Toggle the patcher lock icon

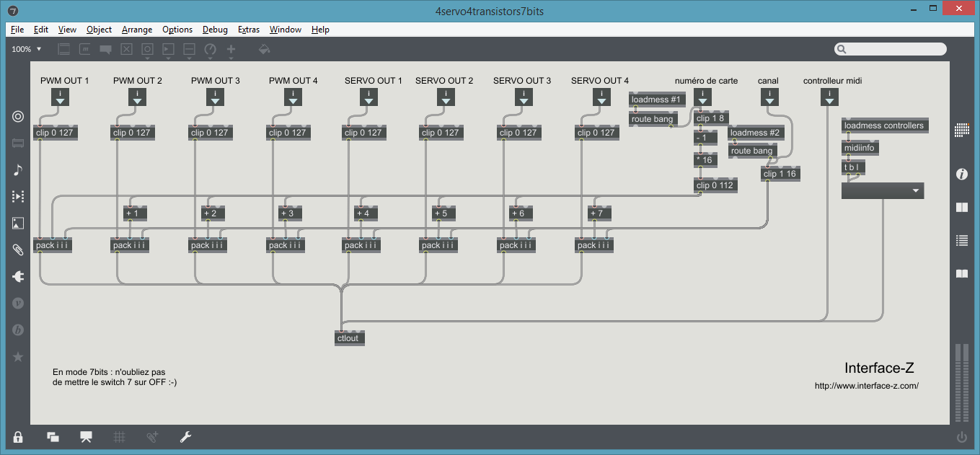coord(18,436)
